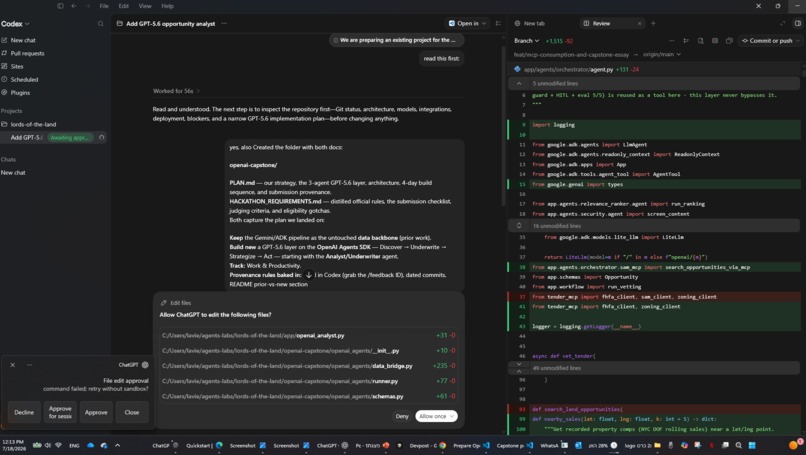
Task: Open the origin/main branch dropdown
Action: (x=662, y=54)
